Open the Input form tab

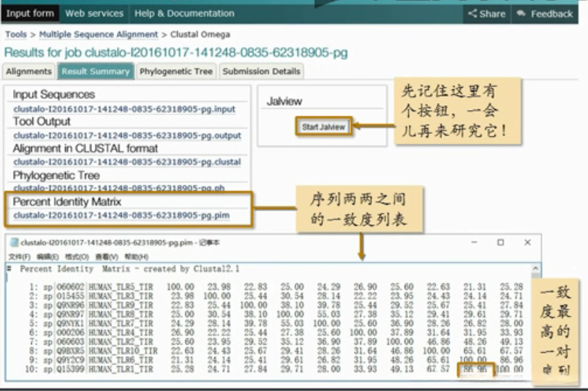click(30, 14)
